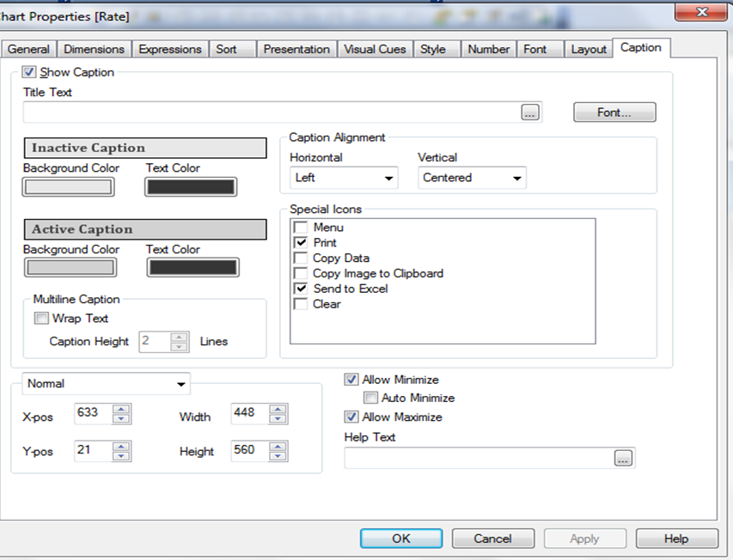Expand the Horizontal alignment dropdown
Image resolution: width=733 pixels, height=560 pixels.
[x=388, y=179]
